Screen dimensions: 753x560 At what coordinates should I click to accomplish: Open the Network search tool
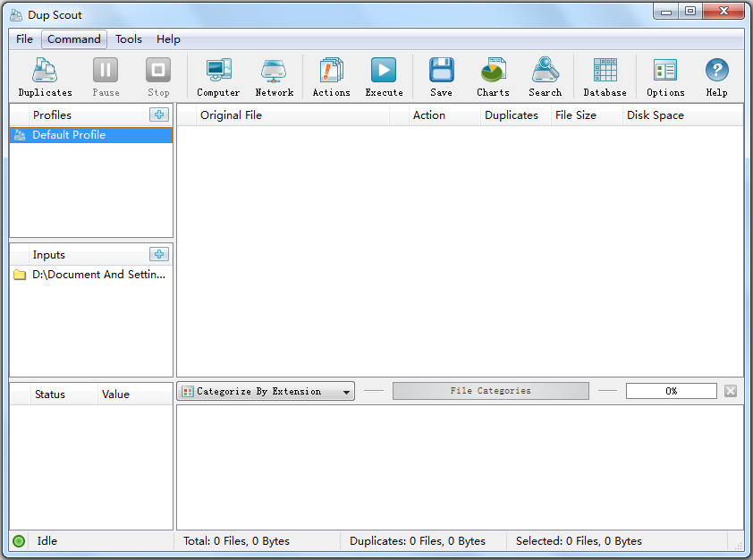coord(275,77)
